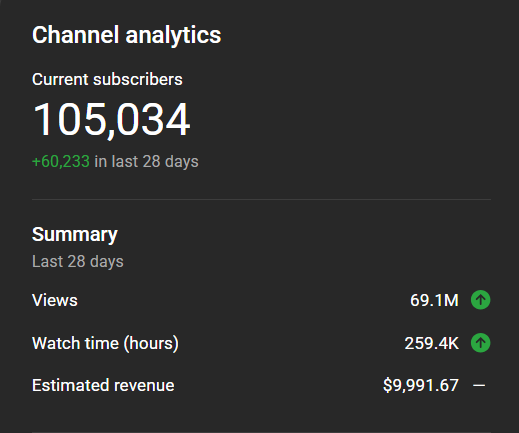The image size is (519, 433).
Task: Click the Summary section heading
Action: pyautogui.click(x=75, y=235)
